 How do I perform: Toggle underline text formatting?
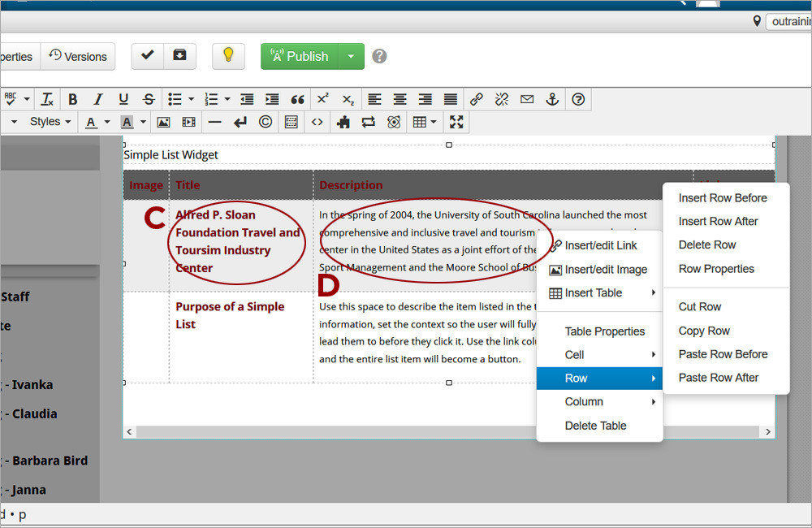click(x=123, y=99)
